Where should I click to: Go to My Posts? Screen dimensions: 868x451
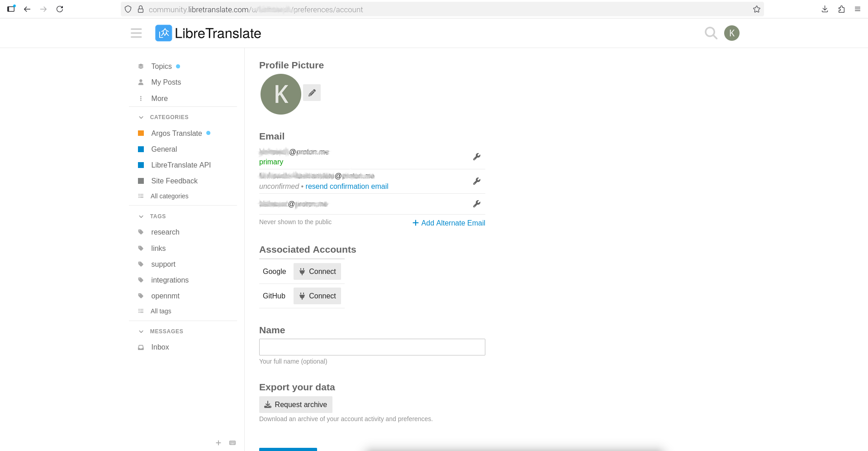click(x=166, y=82)
